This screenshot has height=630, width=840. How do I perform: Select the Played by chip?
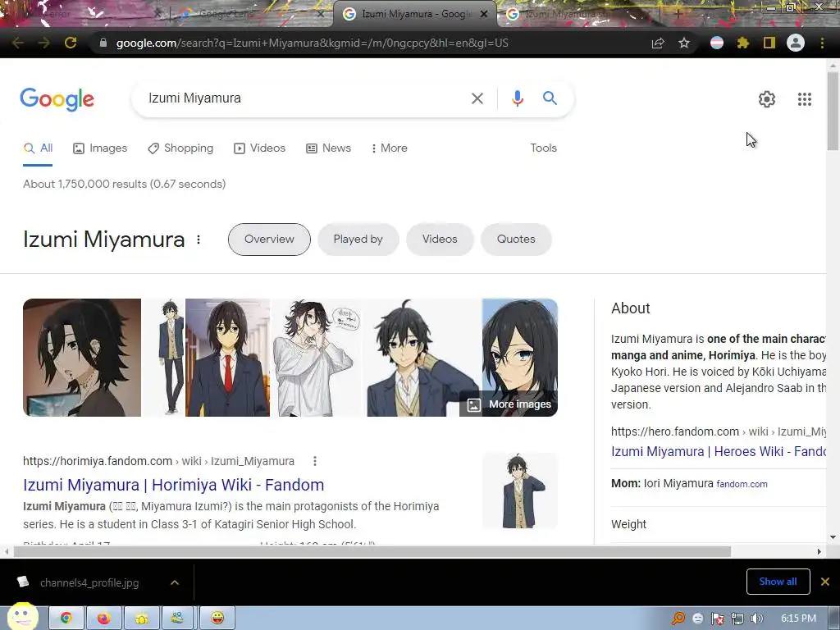pyautogui.click(x=358, y=240)
